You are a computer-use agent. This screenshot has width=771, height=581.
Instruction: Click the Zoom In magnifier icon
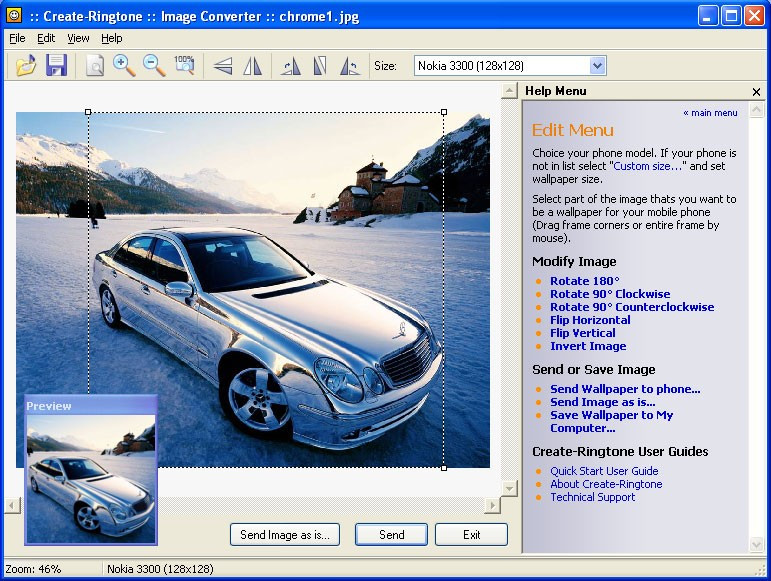click(x=124, y=66)
